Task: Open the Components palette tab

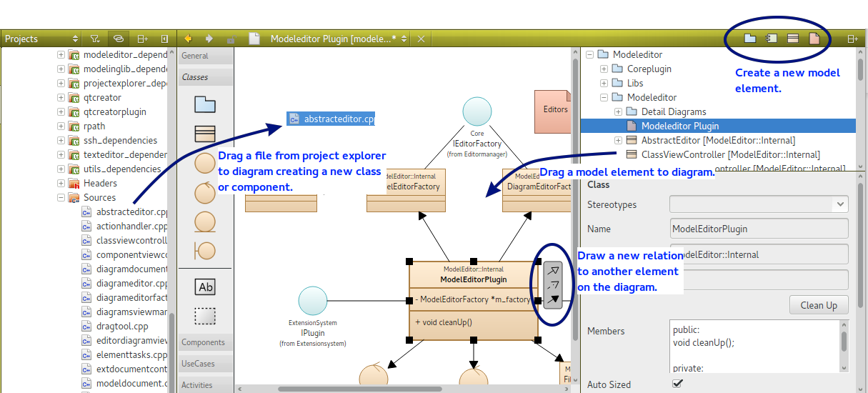Action: (204, 342)
